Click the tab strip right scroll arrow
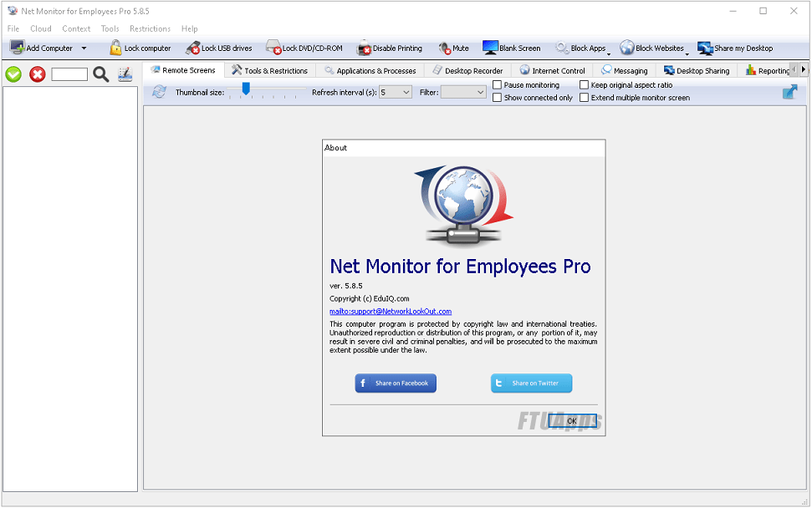This screenshot has width=812, height=508. (x=803, y=69)
